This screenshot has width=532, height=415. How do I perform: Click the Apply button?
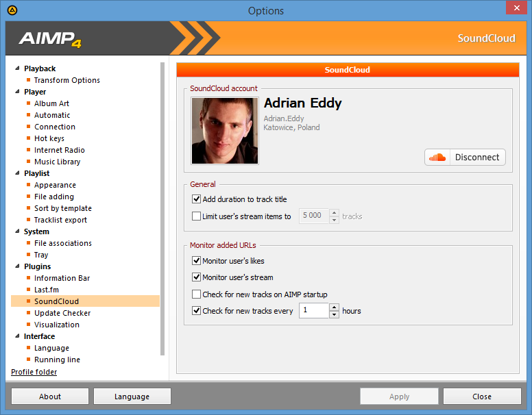[x=399, y=397]
